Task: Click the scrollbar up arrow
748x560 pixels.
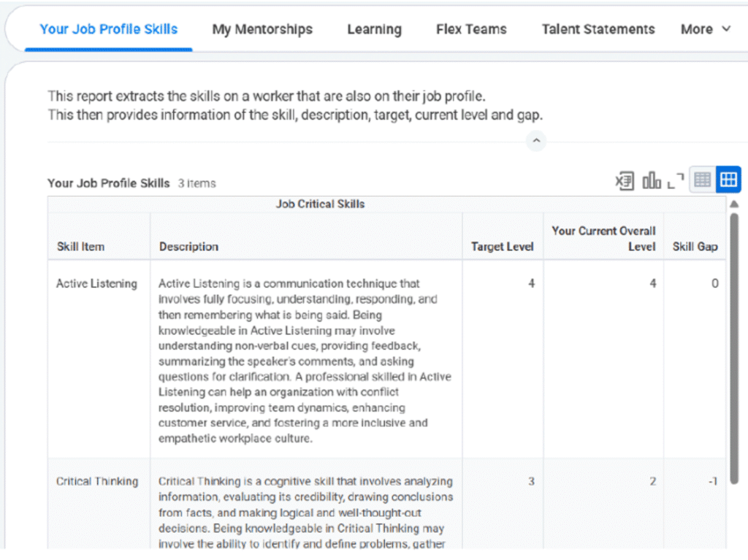Action: 735,204
